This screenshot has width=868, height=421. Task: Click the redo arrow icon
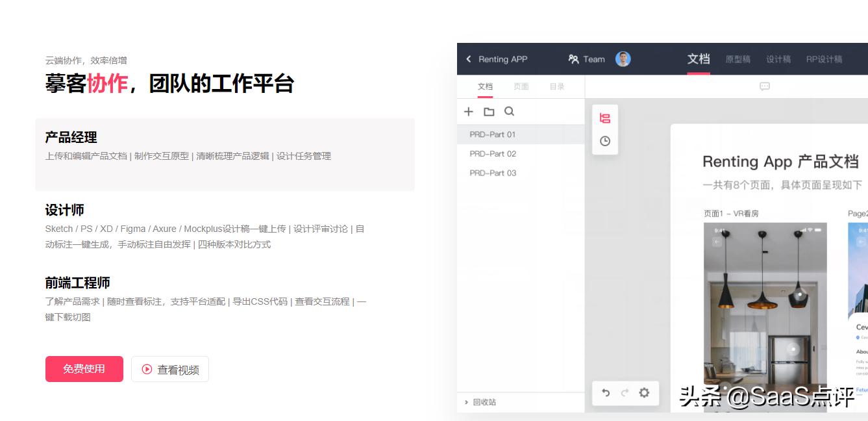(624, 392)
